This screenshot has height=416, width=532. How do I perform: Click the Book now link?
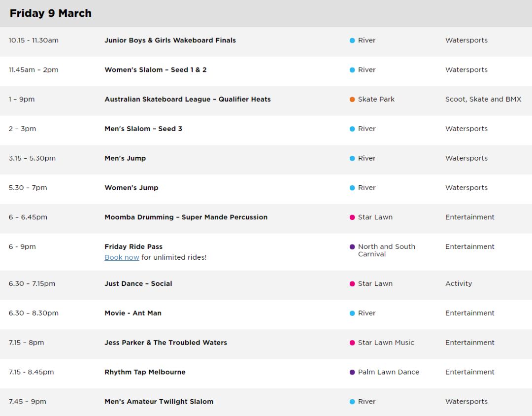[122, 257]
